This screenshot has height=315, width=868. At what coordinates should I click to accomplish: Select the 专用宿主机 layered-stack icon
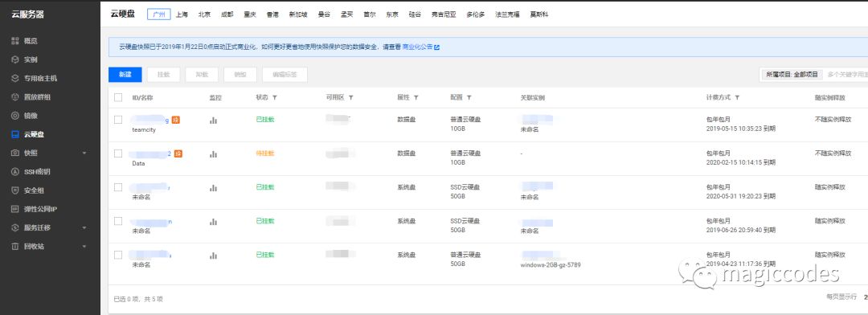[15, 79]
